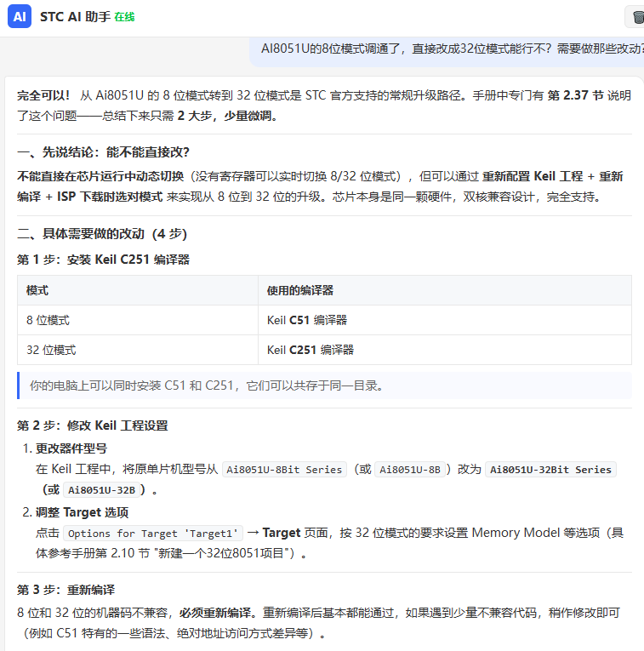Click list item 更改器件型号

click(x=71, y=448)
